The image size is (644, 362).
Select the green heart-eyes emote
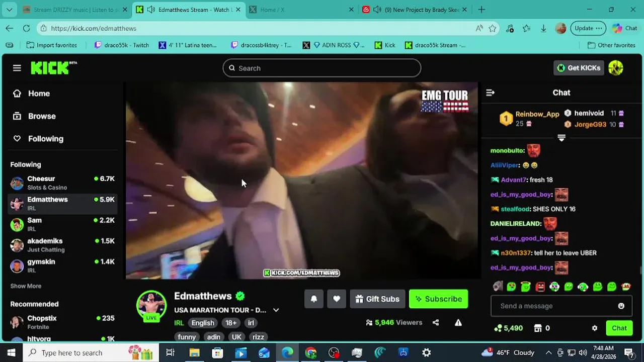[511, 287]
